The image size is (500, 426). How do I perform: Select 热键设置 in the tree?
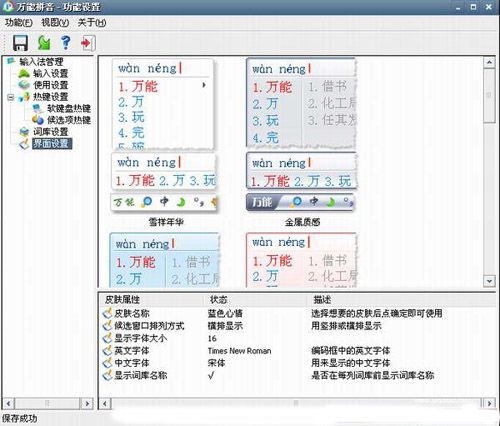(x=50, y=96)
